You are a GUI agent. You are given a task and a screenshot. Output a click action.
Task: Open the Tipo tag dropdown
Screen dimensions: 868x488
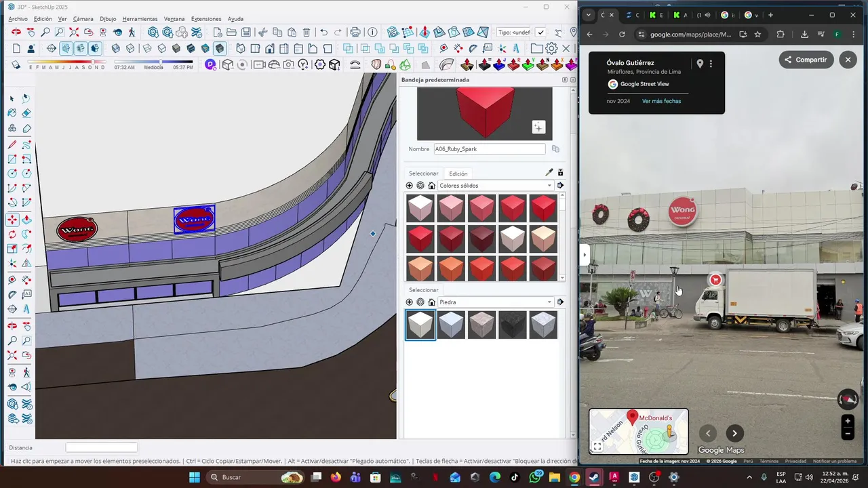point(513,33)
